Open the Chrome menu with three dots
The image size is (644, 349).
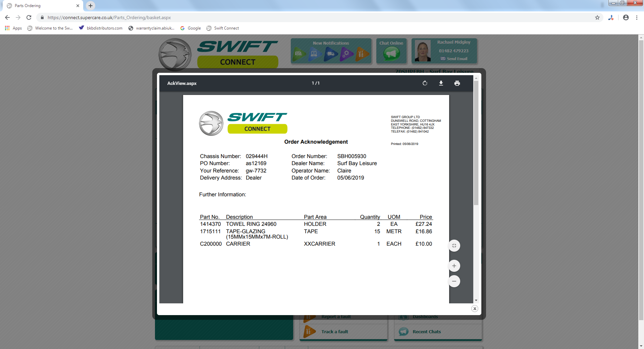(637, 17)
